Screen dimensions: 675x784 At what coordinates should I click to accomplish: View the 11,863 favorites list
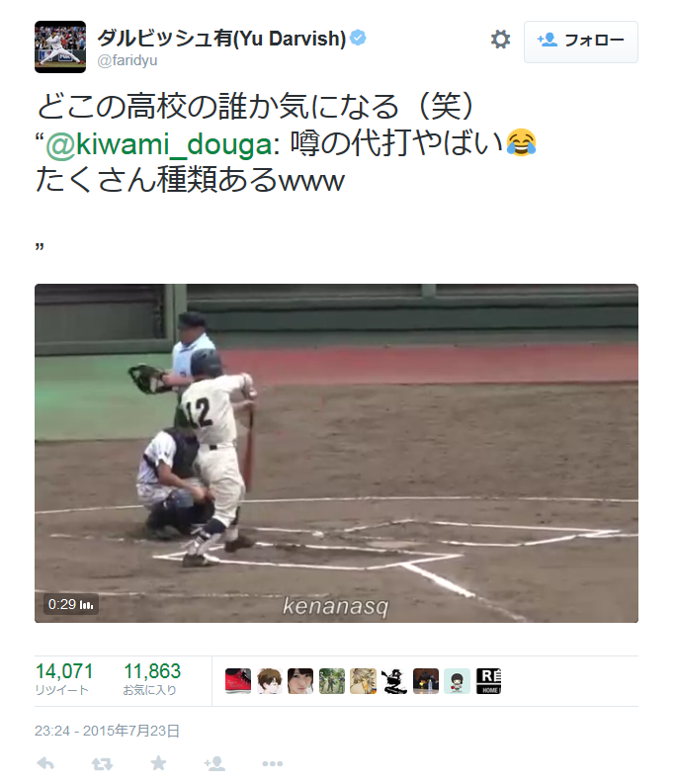[152, 678]
